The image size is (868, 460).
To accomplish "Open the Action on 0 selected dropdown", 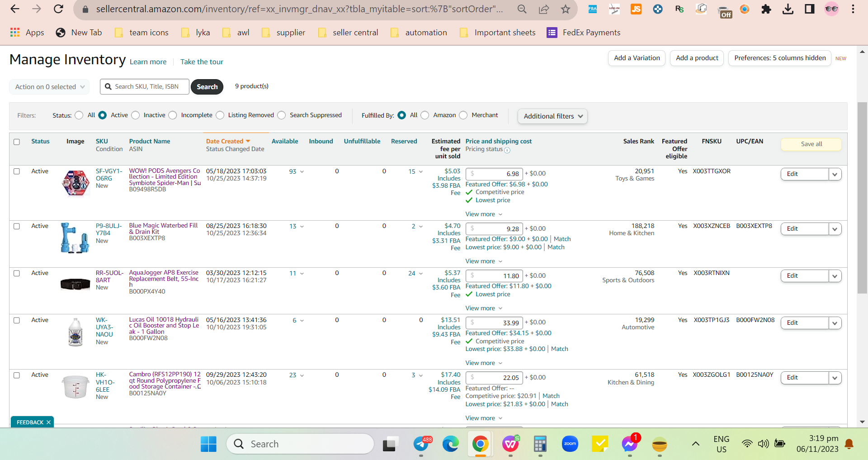I will coord(49,87).
